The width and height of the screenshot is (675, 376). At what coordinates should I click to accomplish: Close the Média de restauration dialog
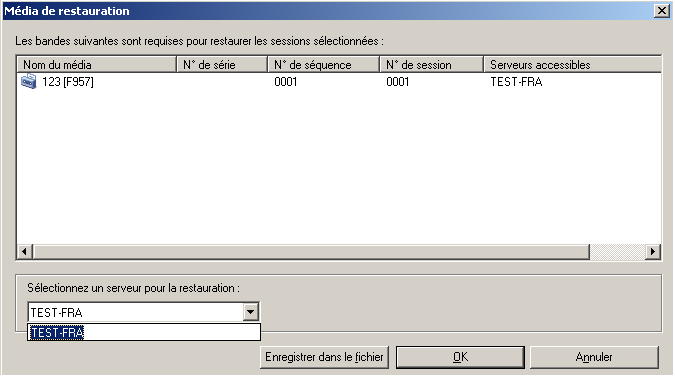[662, 10]
